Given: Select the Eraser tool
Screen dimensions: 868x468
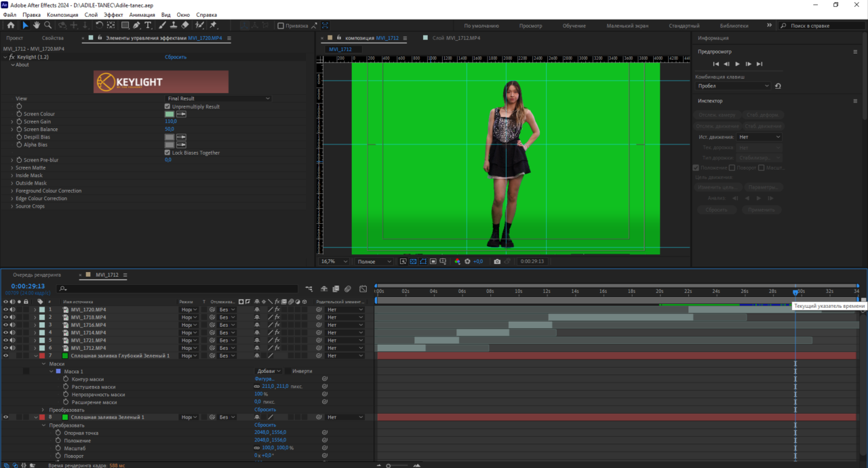Looking at the screenshot, I should tap(185, 25).
